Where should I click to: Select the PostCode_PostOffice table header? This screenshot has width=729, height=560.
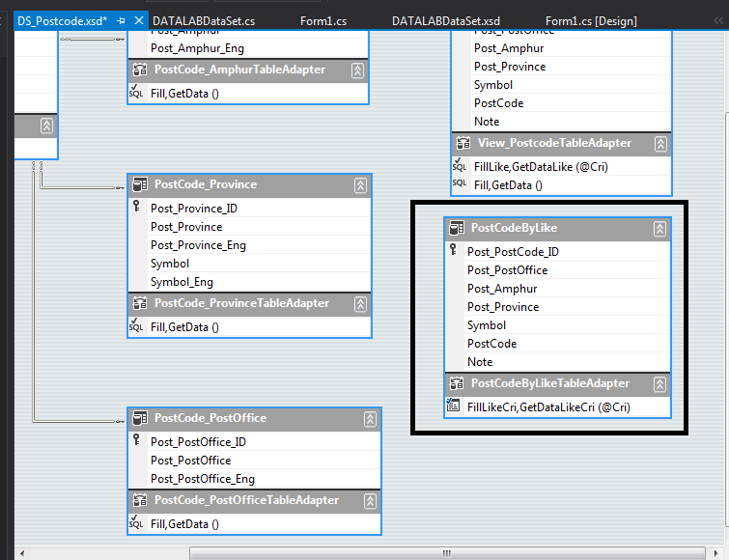click(x=254, y=419)
